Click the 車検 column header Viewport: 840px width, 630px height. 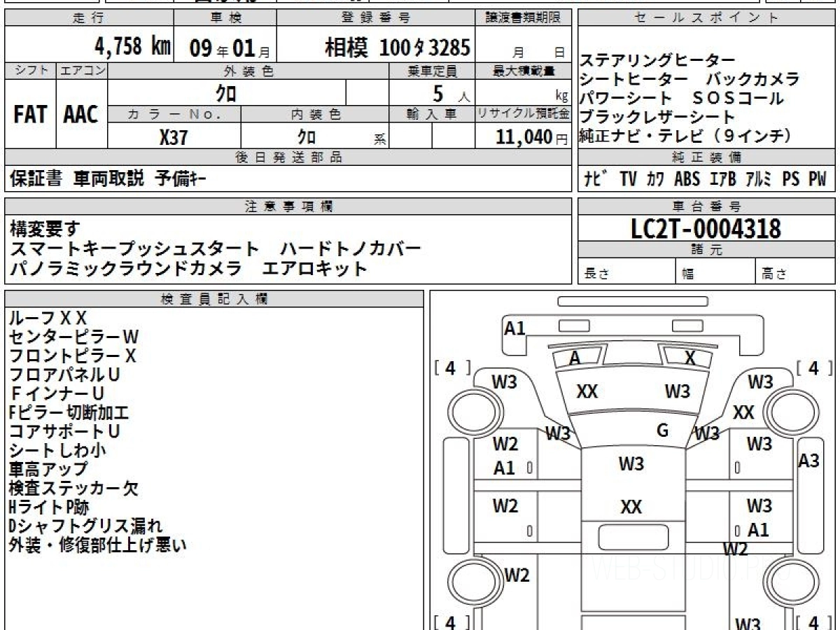click(225, 17)
